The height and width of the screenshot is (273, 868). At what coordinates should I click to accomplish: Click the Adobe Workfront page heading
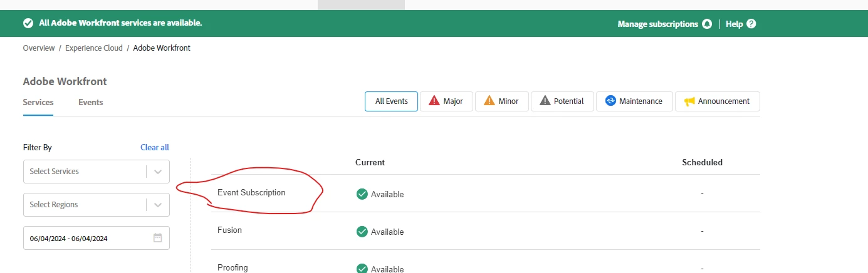(x=65, y=81)
